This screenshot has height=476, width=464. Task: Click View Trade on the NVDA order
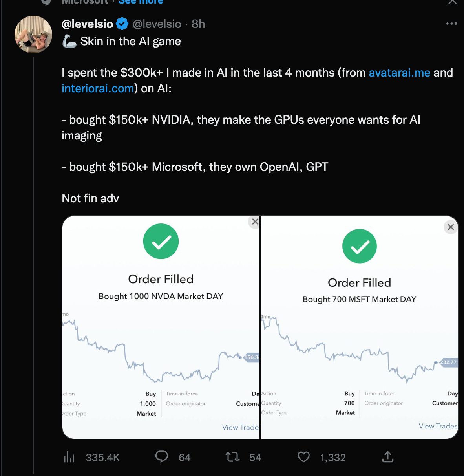[x=240, y=427]
